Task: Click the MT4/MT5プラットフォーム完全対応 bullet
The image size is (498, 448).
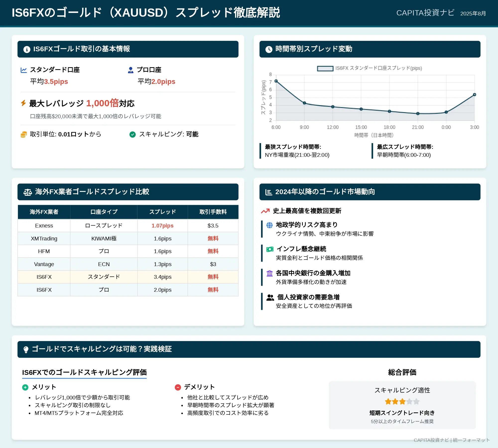Action: coord(79,413)
